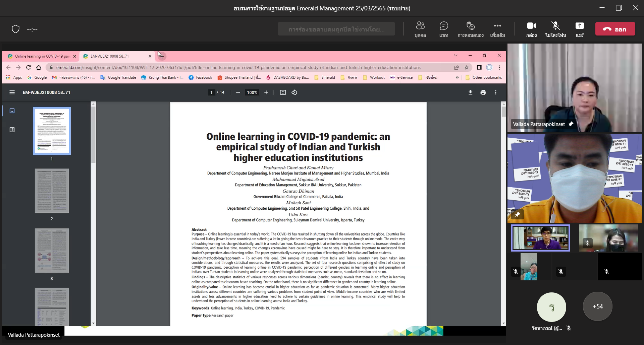Select page 2 thumbnail in the sidebar
This screenshot has width=644, height=345.
52,191
